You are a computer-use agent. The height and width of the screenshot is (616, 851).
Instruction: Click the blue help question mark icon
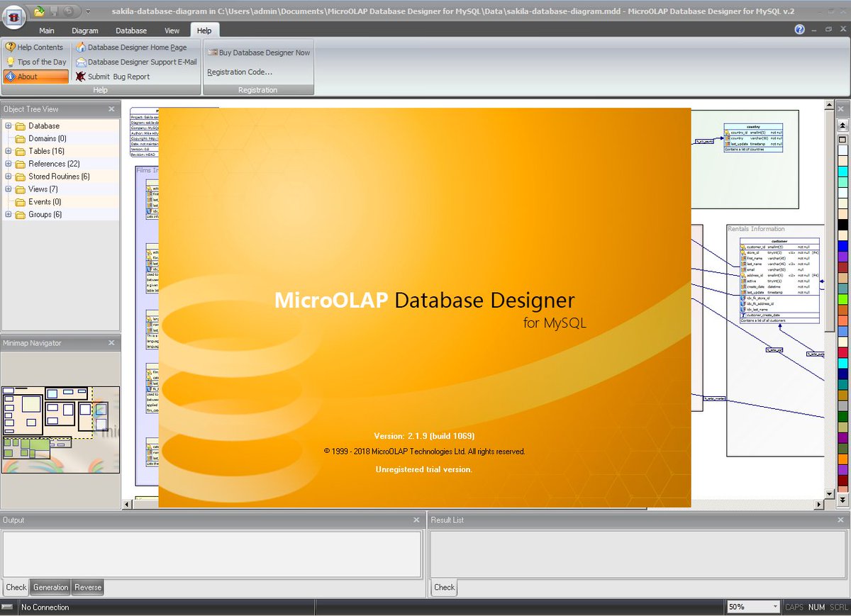coord(799,30)
